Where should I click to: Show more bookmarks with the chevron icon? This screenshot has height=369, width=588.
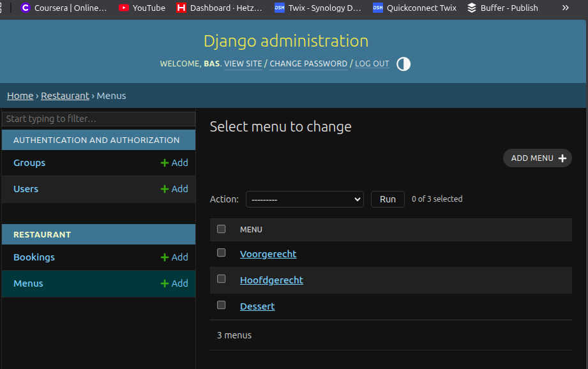(x=565, y=8)
